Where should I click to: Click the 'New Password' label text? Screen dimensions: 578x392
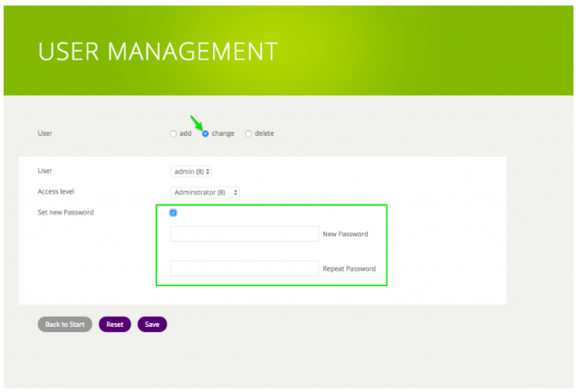345,234
